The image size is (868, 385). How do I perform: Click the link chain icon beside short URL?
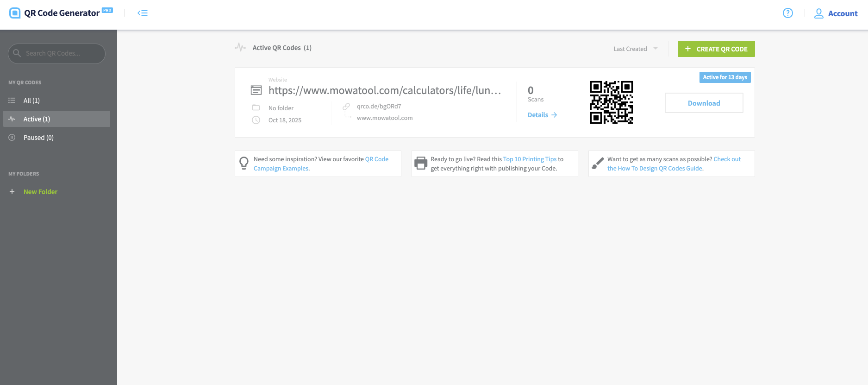coord(346,107)
